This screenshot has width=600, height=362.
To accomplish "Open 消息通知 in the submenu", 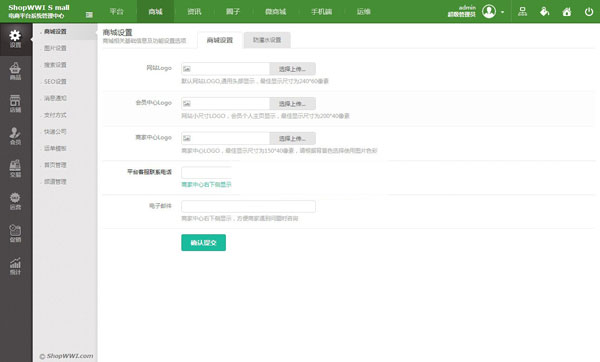I will click(x=55, y=98).
